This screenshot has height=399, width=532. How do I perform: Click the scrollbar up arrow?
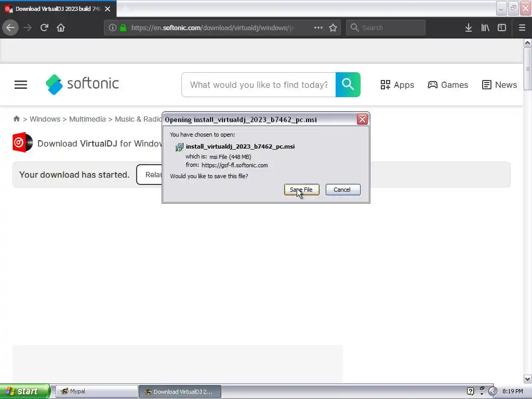pos(527,43)
